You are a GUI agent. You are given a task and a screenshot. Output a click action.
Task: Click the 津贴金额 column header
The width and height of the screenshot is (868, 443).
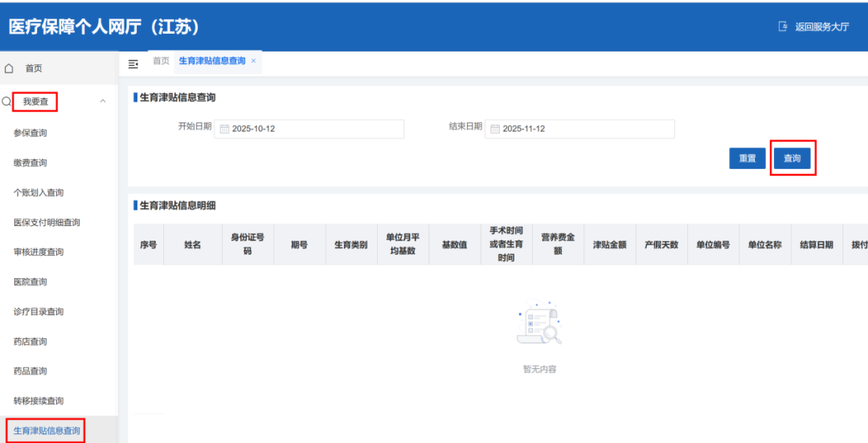coord(609,244)
